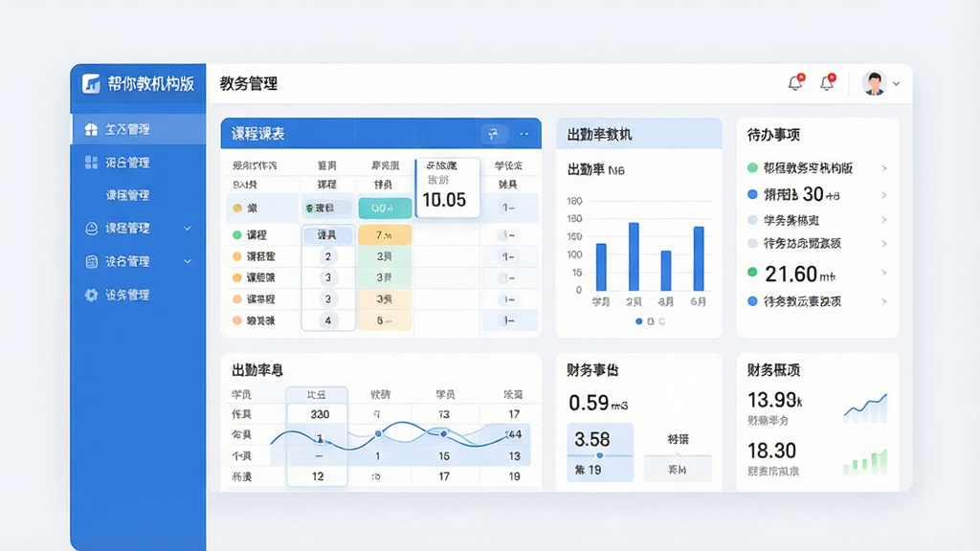
Task: Expand the sidebar item with the round icon
Action: pyautogui.click(x=188, y=228)
